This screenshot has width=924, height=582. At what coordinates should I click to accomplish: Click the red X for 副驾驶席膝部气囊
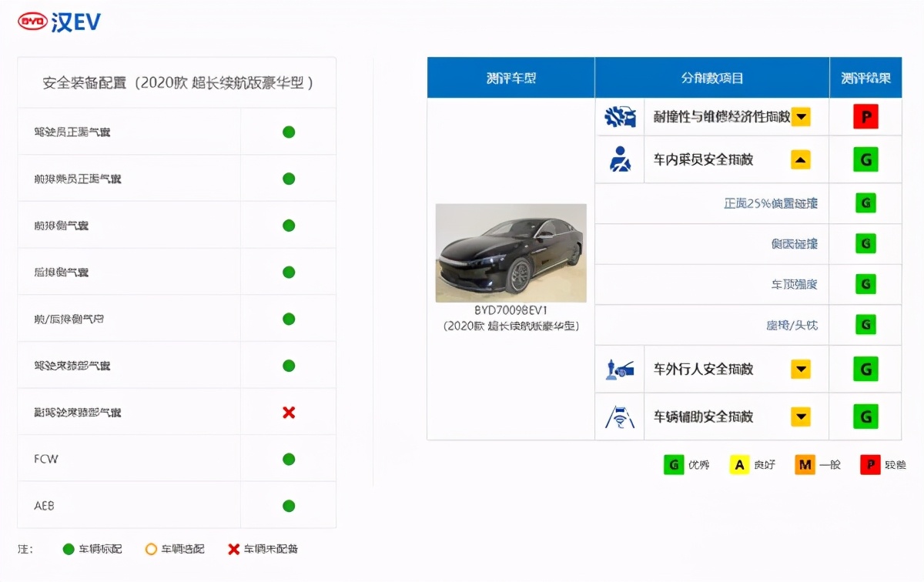[288, 413]
